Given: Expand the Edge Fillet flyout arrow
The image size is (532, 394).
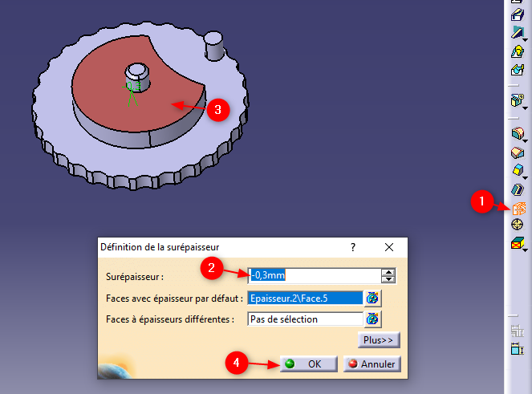Looking at the screenshot, I should pos(525,141).
